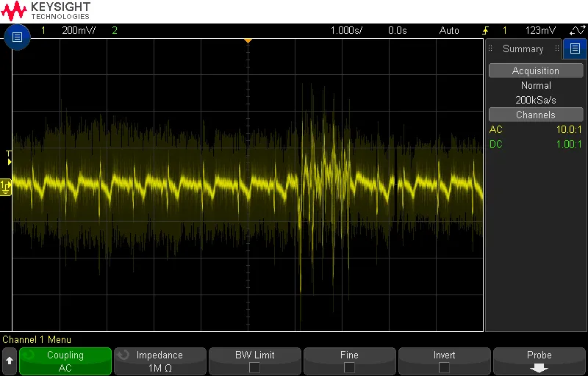Select the trigger position orange marker
588x376 pixels.
[248, 40]
